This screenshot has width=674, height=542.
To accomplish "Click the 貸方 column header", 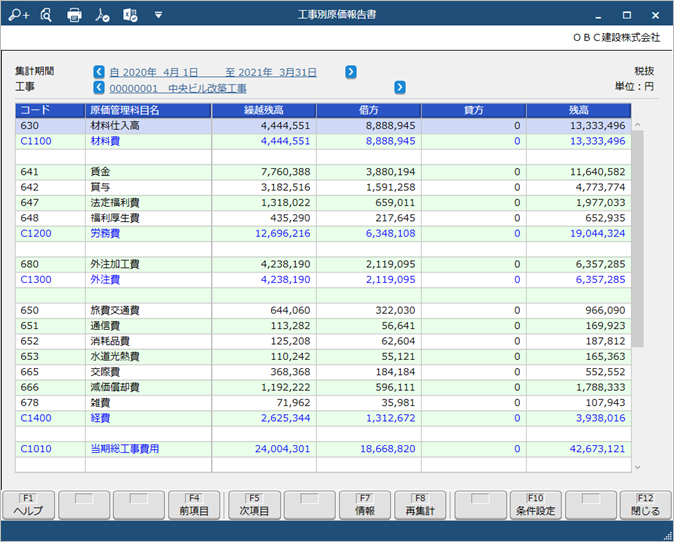I will [x=474, y=110].
